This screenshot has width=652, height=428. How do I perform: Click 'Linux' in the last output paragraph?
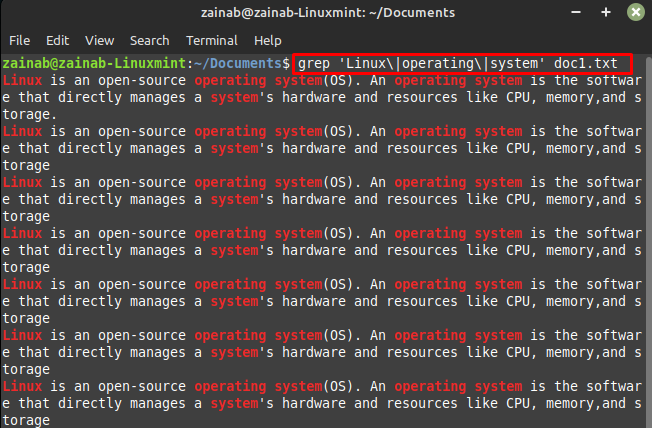pyautogui.click(x=22, y=386)
